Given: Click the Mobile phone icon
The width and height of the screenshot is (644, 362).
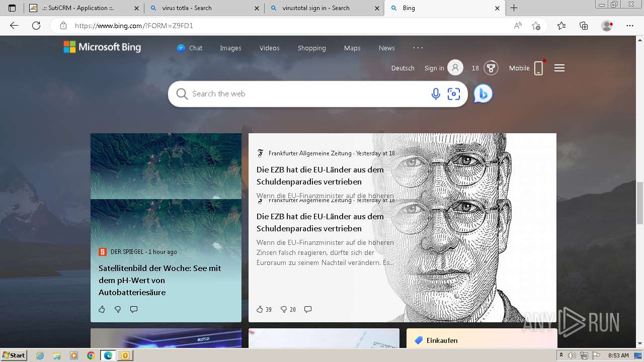Looking at the screenshot, I should tap(538, 68).
